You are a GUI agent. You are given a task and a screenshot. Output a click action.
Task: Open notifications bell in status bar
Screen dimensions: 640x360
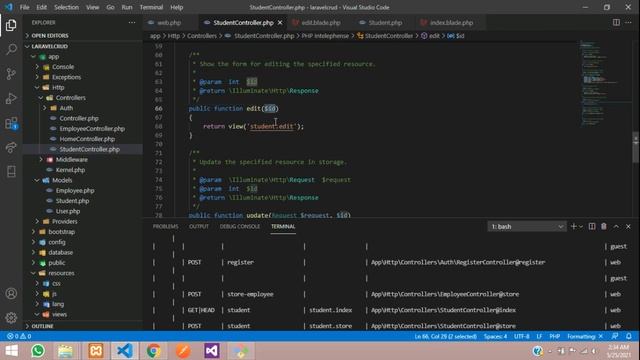coord(629,336)
